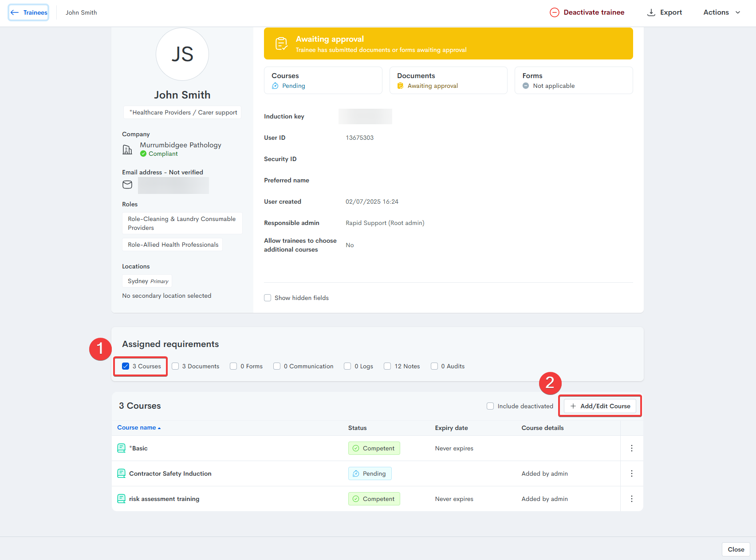Click the Export download icon
The image size is (756, 560).
click(x=651, y=12)
